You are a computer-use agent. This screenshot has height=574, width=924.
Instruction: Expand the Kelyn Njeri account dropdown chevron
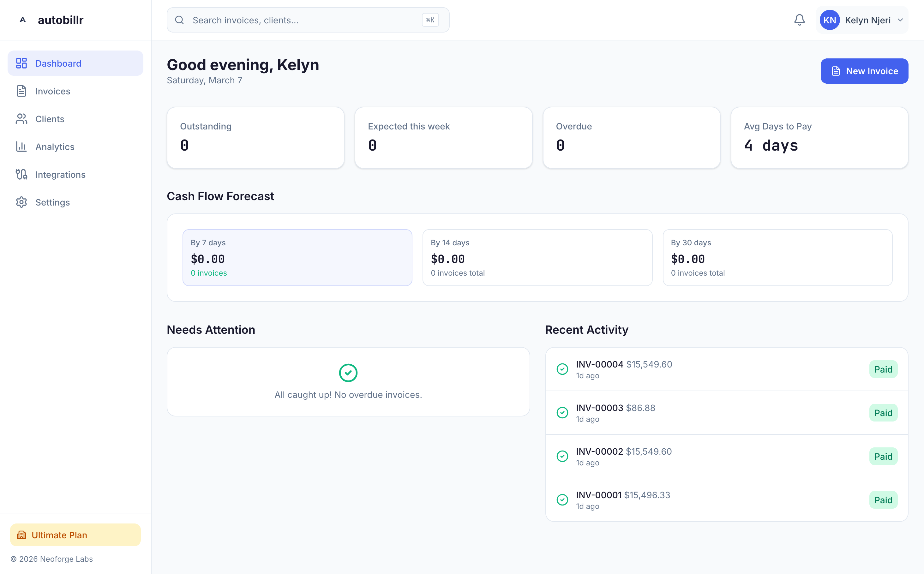click(x=900, y=20)
